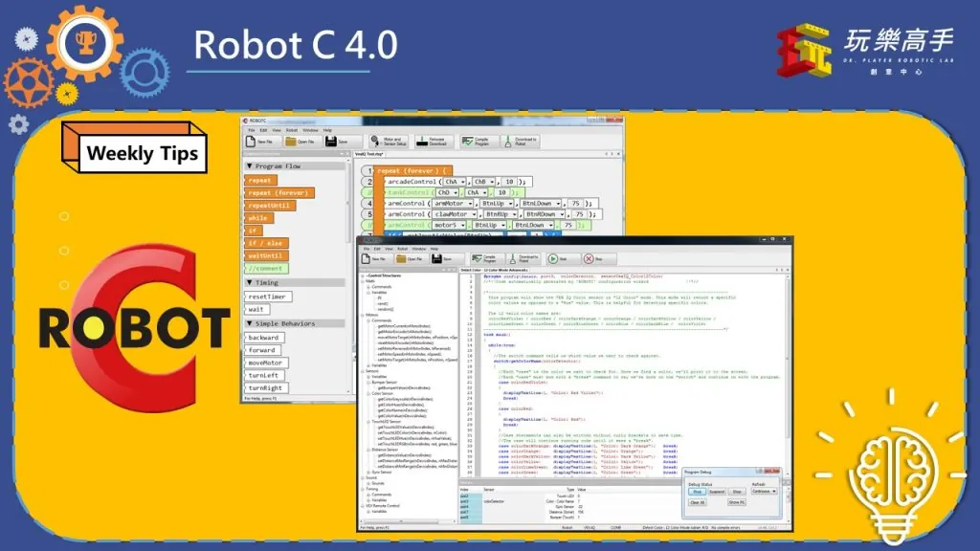Image resolution: width=980 pixels, height=551 pixels.
Task: Select the waitUntil block in palette
Action: 267,255
